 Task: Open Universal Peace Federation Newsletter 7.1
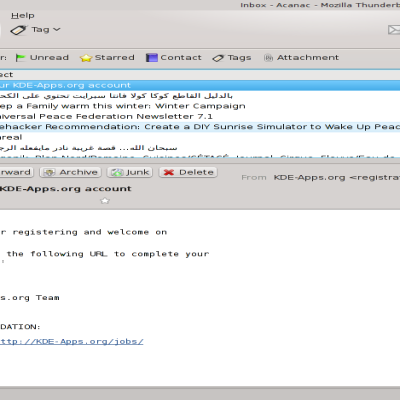pyautogui.click(x=200, y=116)
